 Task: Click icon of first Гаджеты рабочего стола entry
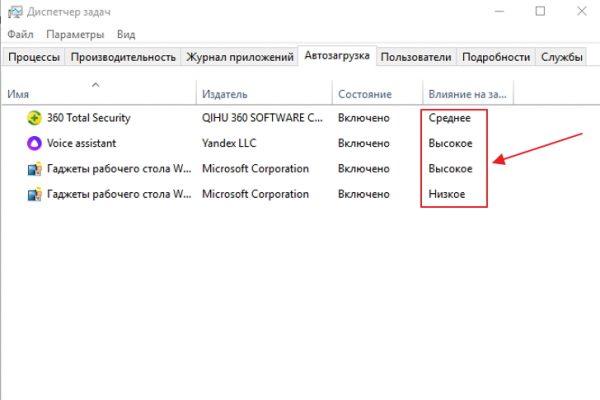34,169
